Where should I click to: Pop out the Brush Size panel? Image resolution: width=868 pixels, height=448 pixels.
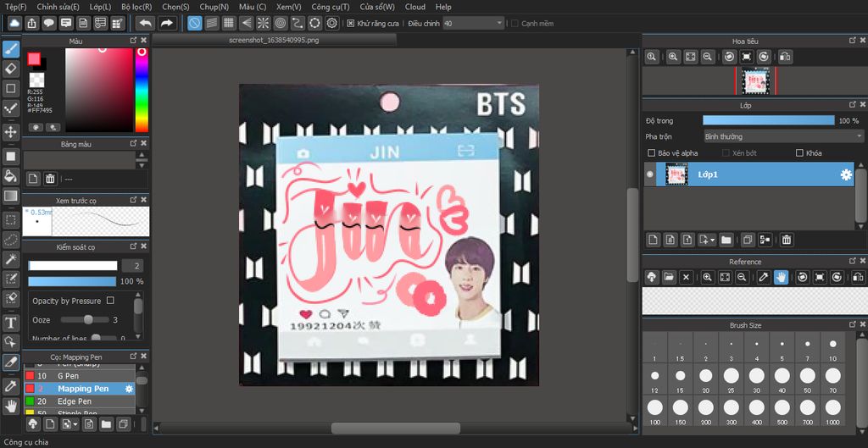pos(853,324)
